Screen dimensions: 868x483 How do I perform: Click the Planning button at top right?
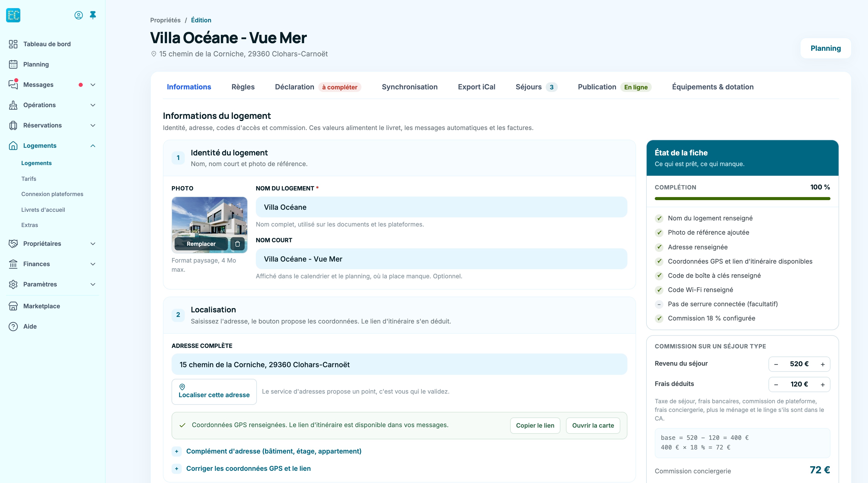(x=826, y=48)
